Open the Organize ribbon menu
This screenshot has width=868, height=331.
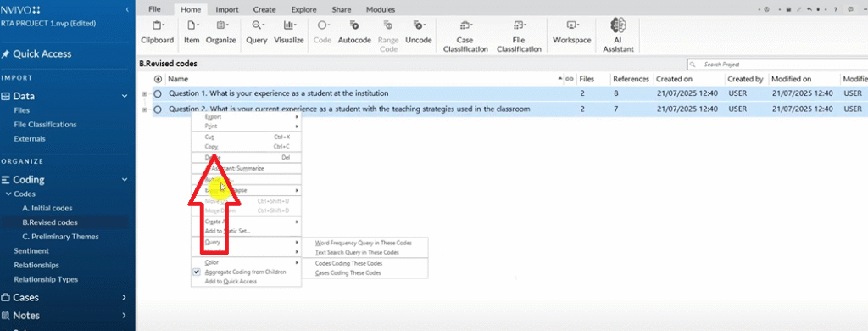(x=221, y=33)
